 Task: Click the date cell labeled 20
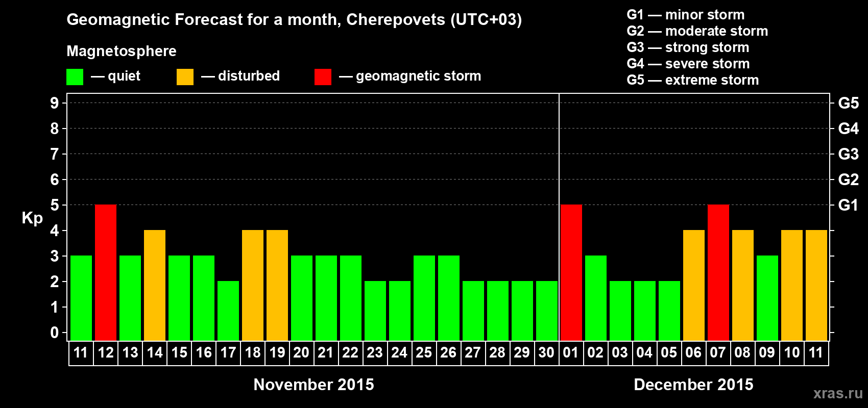tap(302, 353)
